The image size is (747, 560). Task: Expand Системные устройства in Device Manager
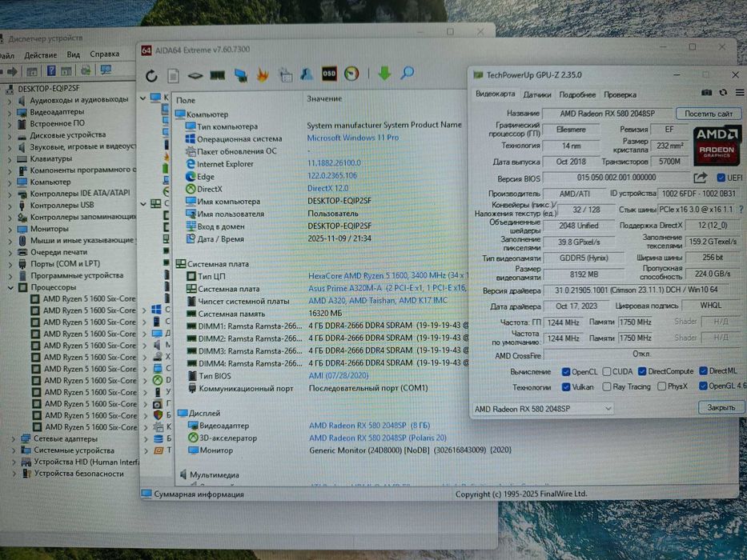pyautogui.click(x=14, y=450)
